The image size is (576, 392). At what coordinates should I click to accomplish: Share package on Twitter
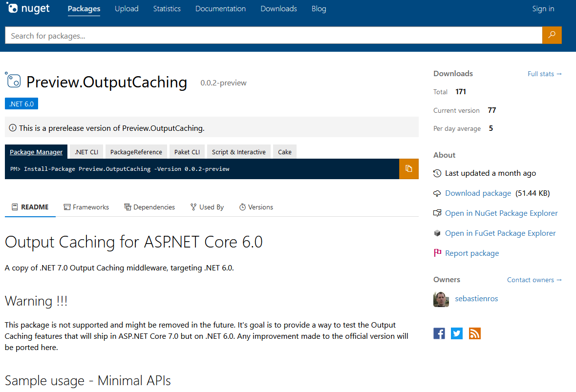tap(457, 333)
